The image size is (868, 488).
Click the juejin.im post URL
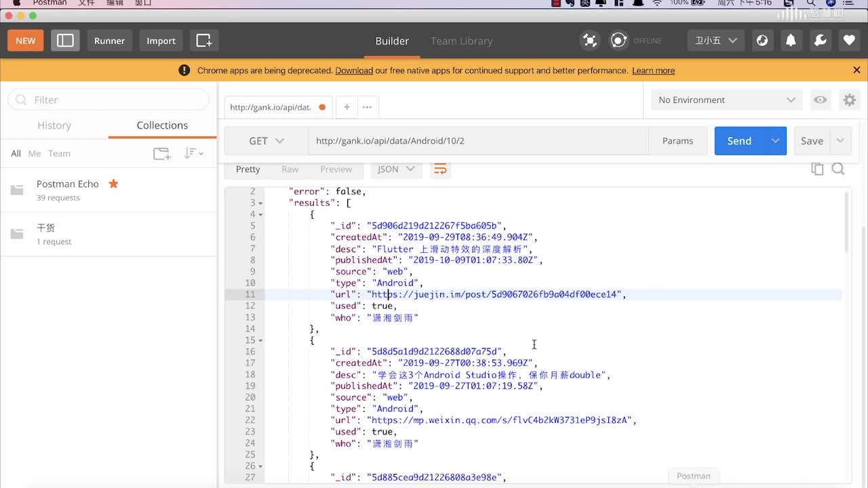495,294
